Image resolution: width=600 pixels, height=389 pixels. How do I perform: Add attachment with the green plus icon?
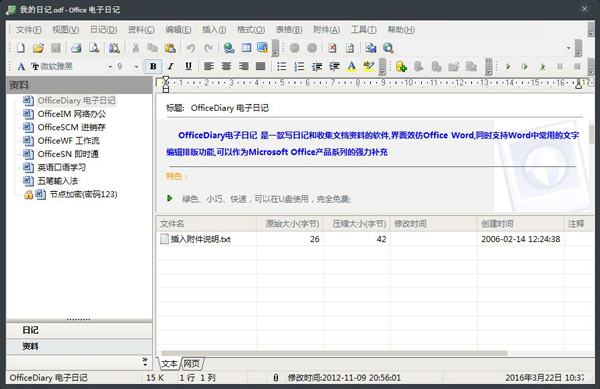point(401,67)
